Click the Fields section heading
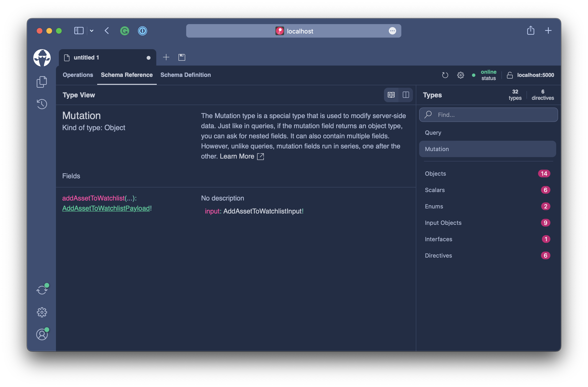The image size is (588, 387). 71,176
